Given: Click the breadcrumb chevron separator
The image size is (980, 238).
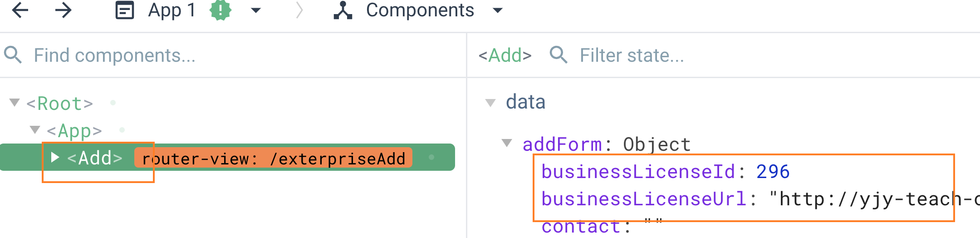Looking at the screenshot, I should pos(299,10).
